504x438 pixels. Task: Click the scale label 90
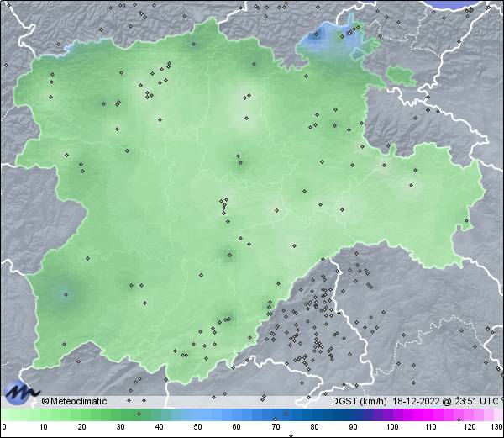[354, 427]
